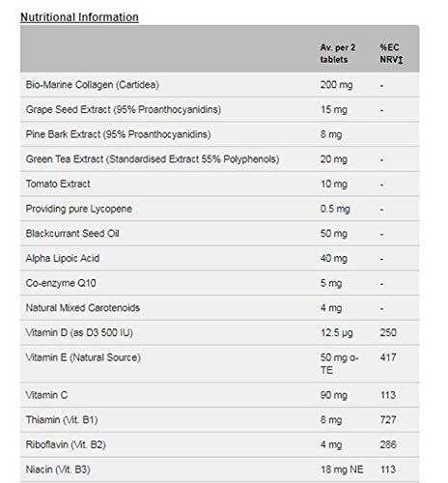Click the Pine Bark Extract ingredient

point(118,134)
